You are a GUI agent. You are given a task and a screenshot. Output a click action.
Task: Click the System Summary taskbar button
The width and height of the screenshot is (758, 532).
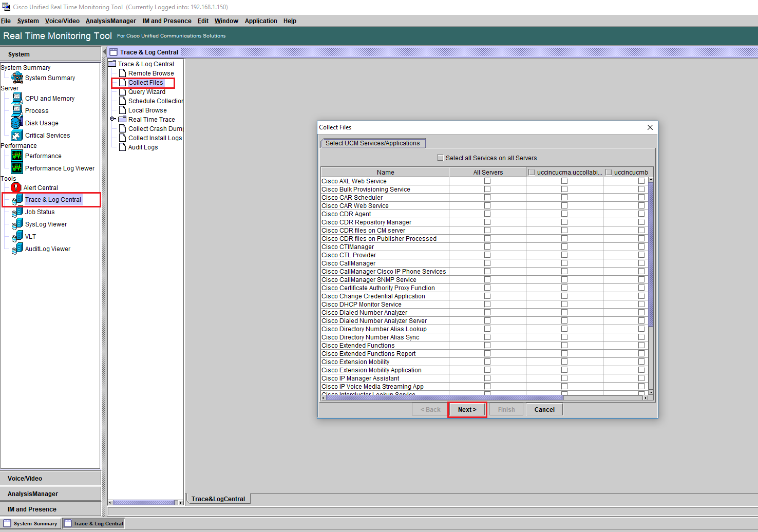[x=31, y=523]
